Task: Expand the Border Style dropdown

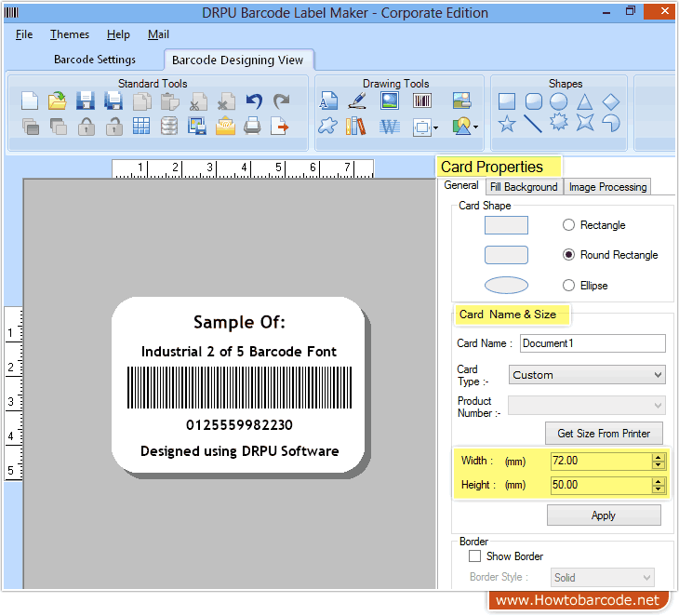Action: [602, 578]
